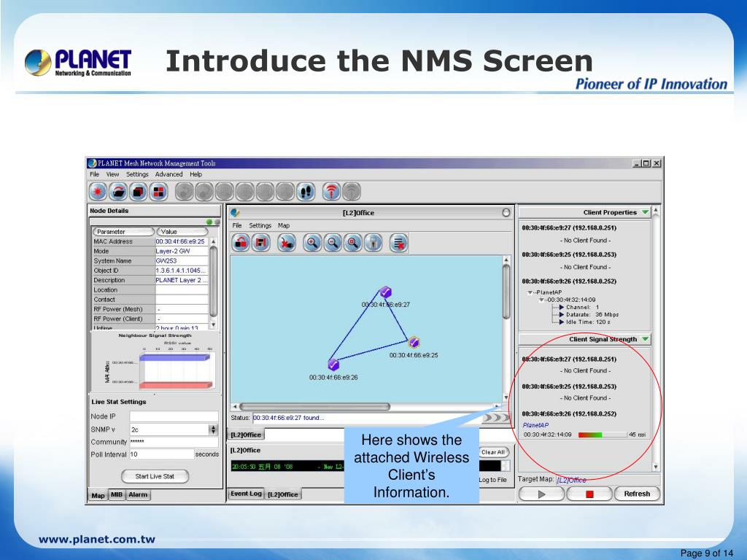Image resolution: width=747 pixels, height=560 pixels.
Task: Click the footprints main toolbar icon
Action: (x=306, y=192)
